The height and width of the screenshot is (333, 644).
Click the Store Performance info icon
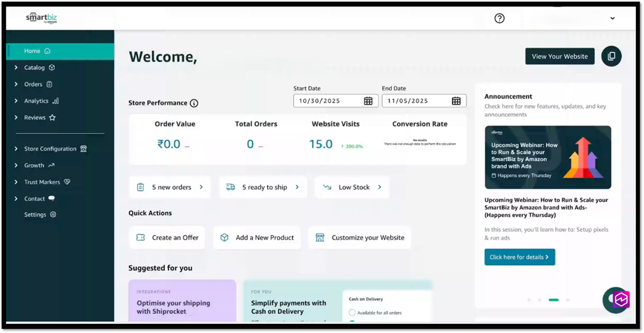194,103
